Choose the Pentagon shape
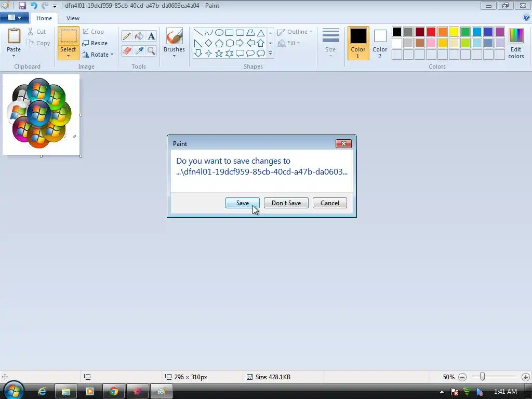Viewport: 532px width, 399px height. pyautogui.click(x=219, y=43)
